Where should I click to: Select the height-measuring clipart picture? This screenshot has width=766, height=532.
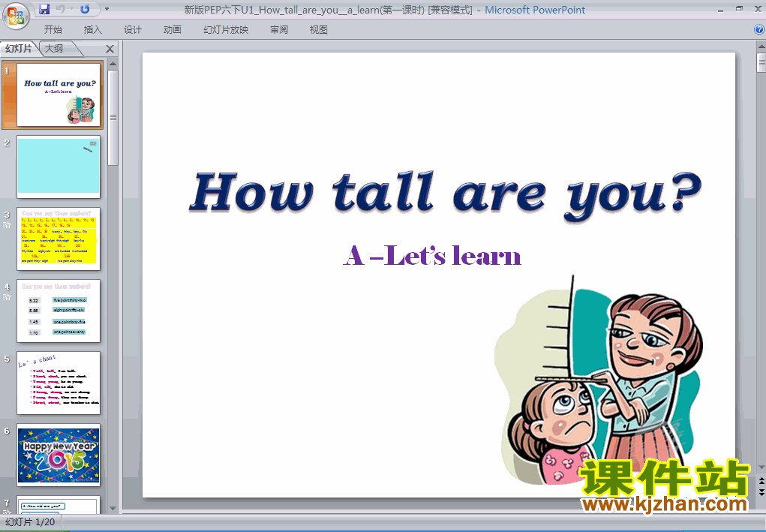pos(599,381)
